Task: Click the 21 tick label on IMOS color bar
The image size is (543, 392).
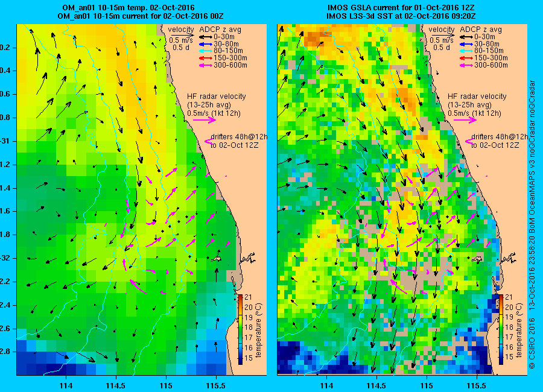Action: tap(509, 297)
